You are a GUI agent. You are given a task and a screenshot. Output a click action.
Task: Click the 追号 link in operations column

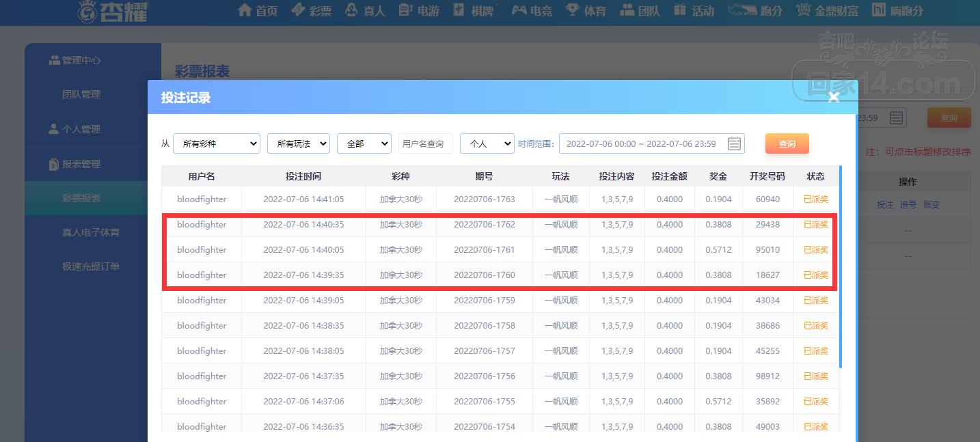tap(908, 204)
